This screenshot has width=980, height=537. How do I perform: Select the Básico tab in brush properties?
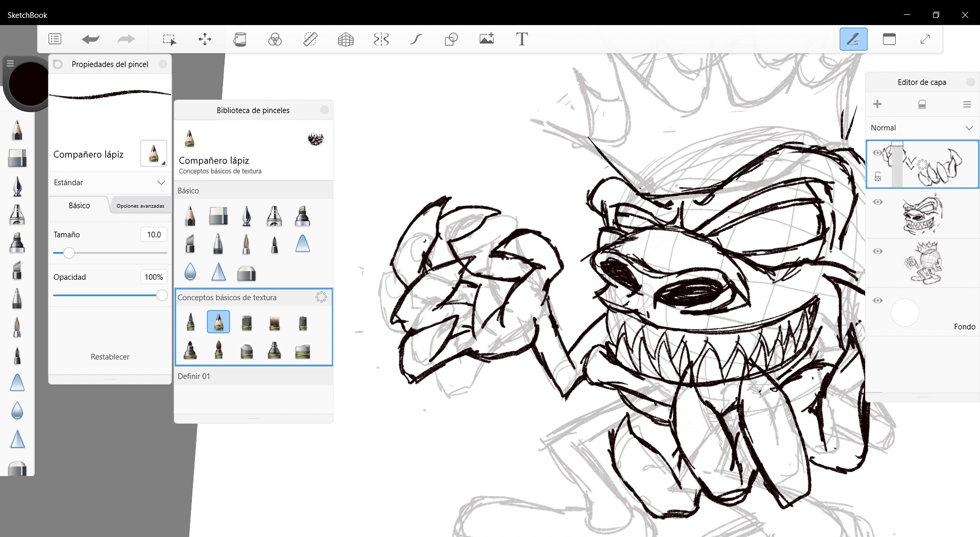pyautogui.click(x=79, y=205)
